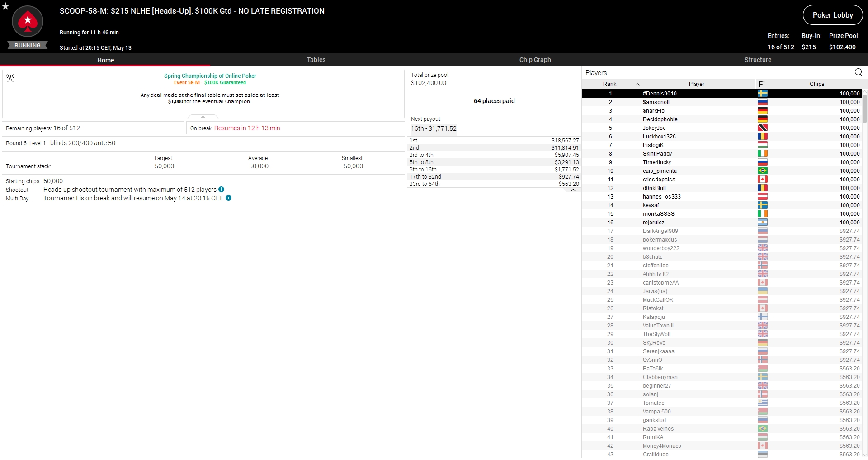868x460 pixels.
Task: Open the player search magnifier
Action: pyautogui.click(x=859, y=72)
